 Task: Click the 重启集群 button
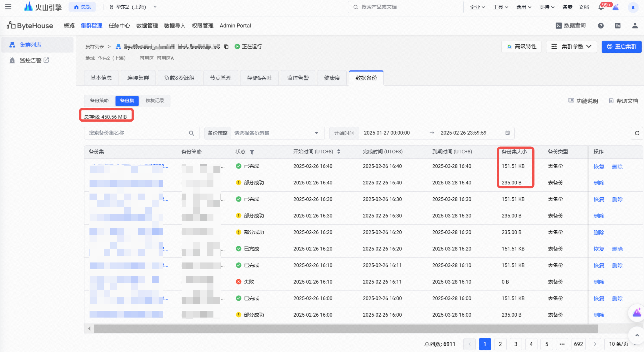621,47
